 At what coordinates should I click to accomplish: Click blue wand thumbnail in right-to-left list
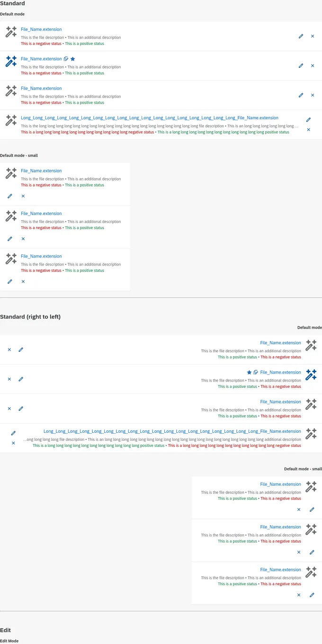[x=311, y=375]
